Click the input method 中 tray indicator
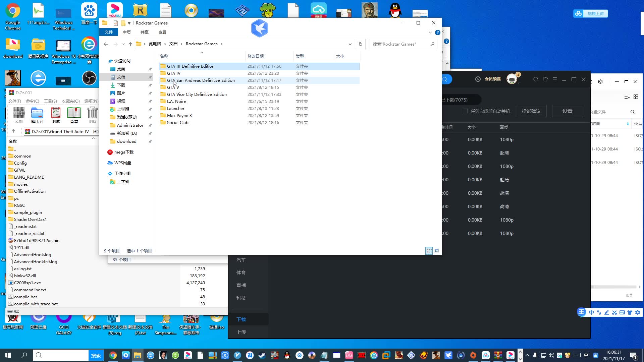Viewport: 644px width, 362px height. tap(586, 355)
